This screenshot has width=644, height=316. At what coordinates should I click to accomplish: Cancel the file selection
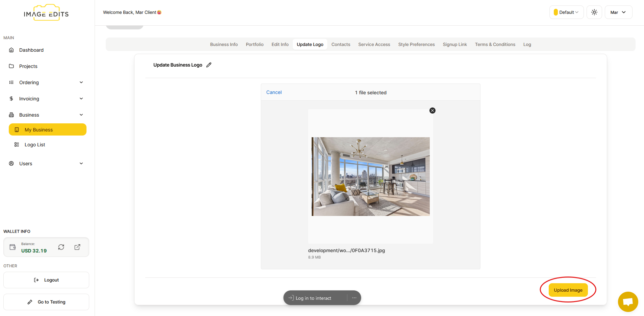(274, 92)
